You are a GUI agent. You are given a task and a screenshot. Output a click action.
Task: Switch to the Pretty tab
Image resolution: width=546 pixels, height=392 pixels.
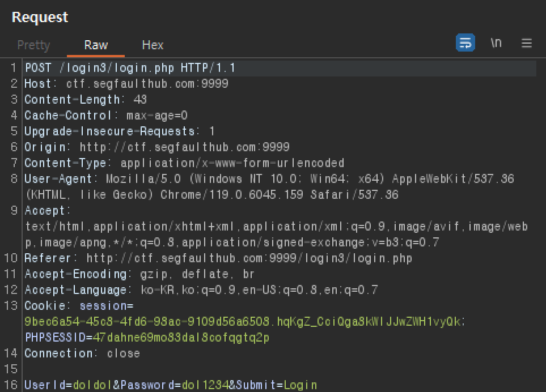click(34, 45)
